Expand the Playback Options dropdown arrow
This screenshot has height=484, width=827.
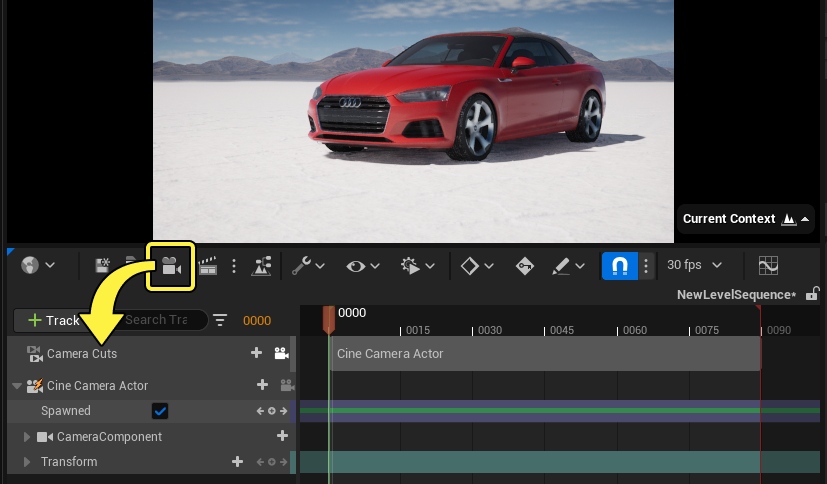click(x=430, y=266)
